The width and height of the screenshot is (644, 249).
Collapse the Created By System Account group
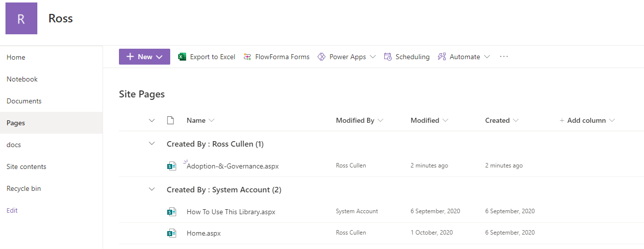click(152, 189)
